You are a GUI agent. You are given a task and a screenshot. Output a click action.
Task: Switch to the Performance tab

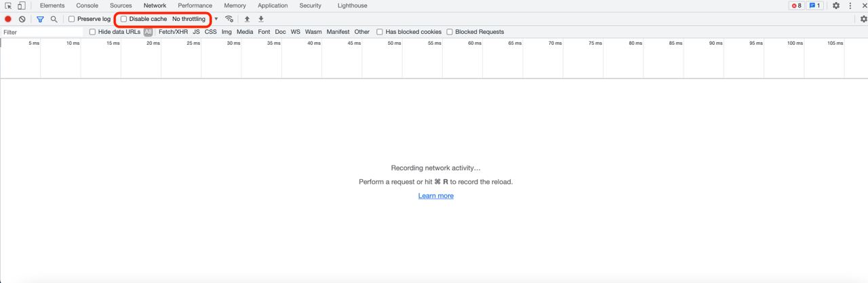(x=195, y=5)
